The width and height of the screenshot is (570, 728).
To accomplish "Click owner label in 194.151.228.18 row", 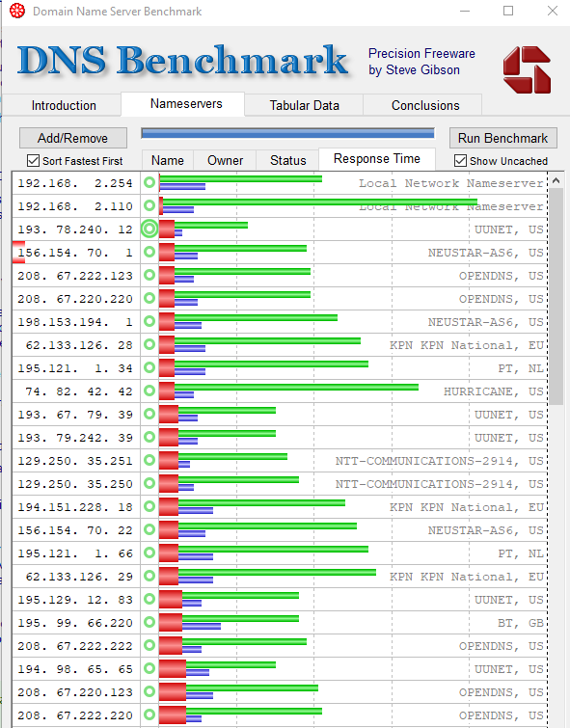I will click(467, 507).
